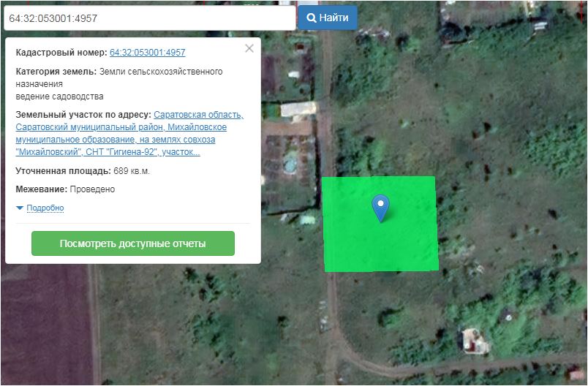588x386 pixels.
Task: Open Посмотреть доступные отчеты
Action: 132,243
